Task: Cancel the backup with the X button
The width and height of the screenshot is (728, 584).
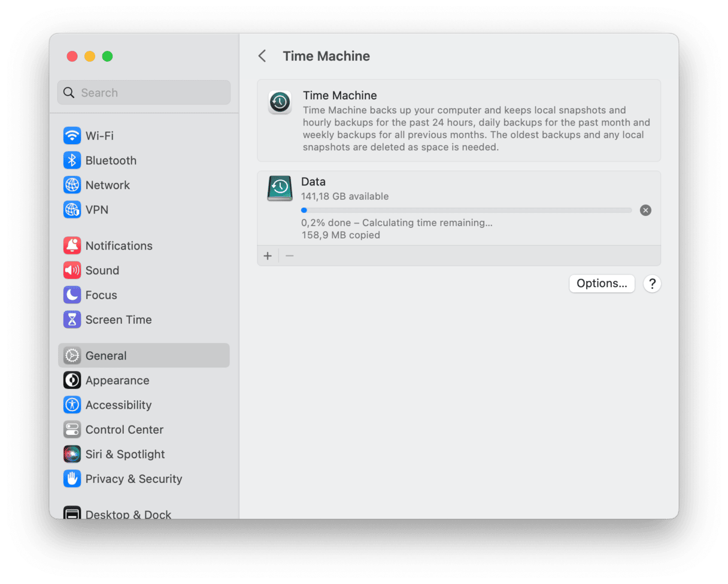Action: point(645,210)
